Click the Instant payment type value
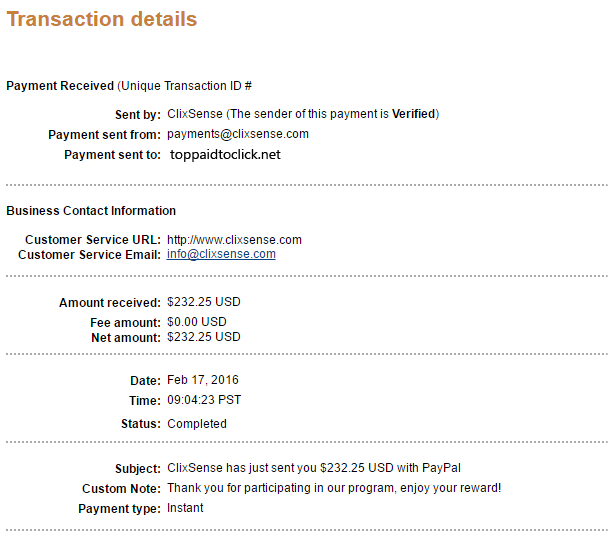The width and height of the screenshot is (614, 538). click(x=185, y=508)
